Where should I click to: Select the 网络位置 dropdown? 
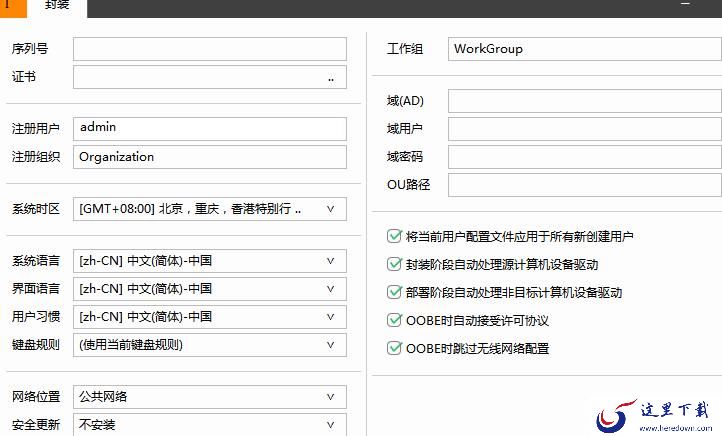pyautogui.click(x=330, y=397)
